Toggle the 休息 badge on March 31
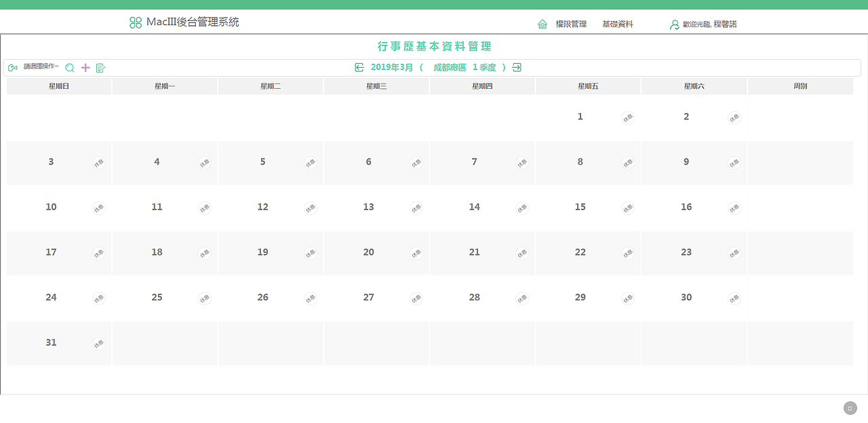Viewport: 868px width, 423px height. point(99,344)
